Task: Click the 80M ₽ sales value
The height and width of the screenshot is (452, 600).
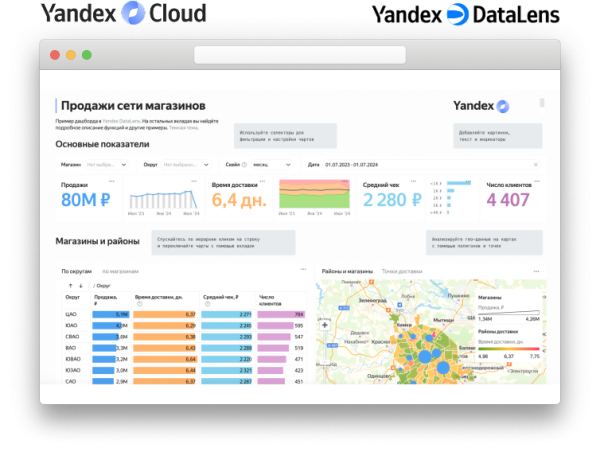Action: tap(85, 200)
